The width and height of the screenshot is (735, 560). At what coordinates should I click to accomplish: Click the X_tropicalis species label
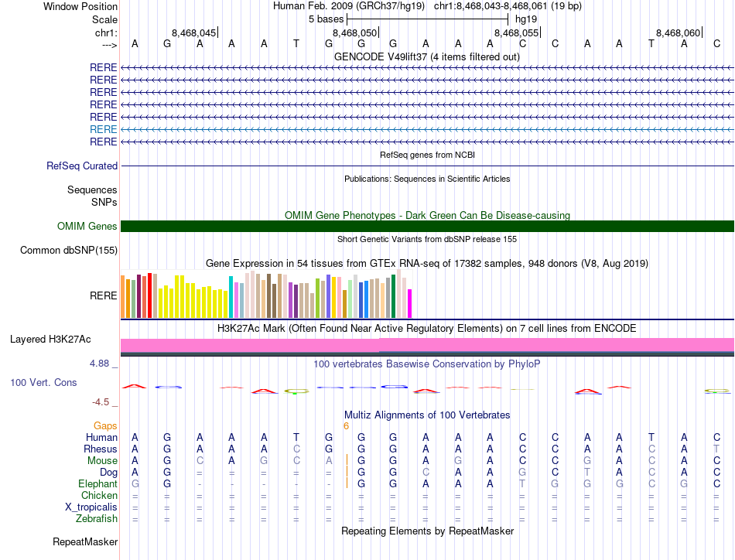pyautogui.click(x=91, y=507)
